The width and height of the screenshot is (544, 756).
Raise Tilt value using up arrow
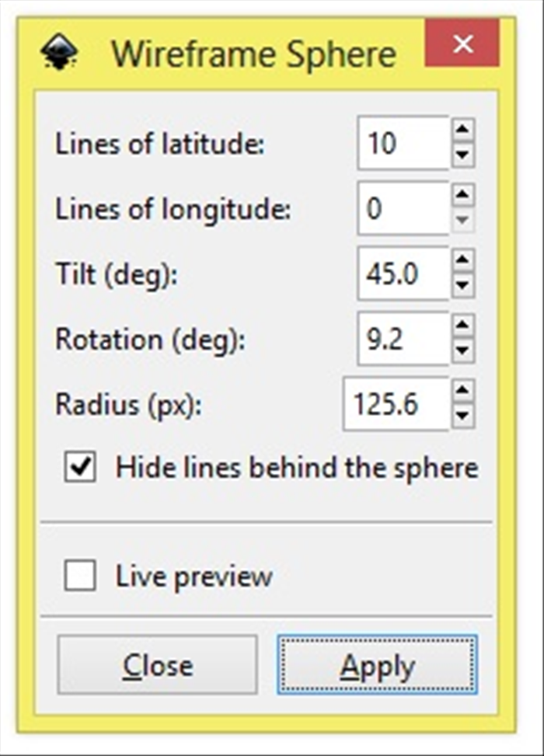coord(463,260)
